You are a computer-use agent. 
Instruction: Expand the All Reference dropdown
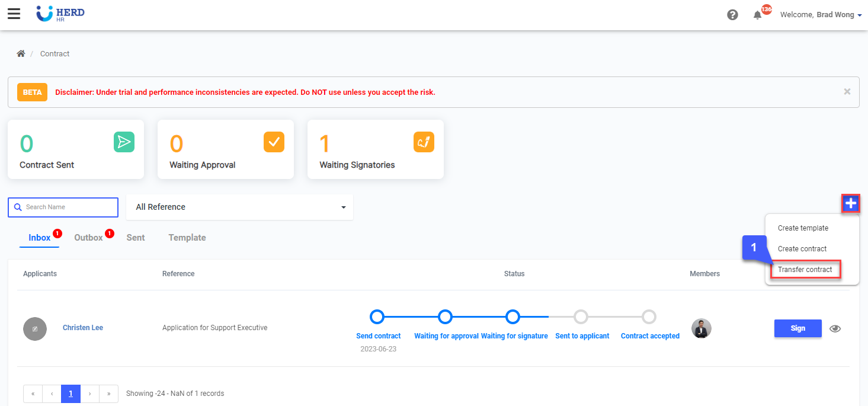(239, 207)
